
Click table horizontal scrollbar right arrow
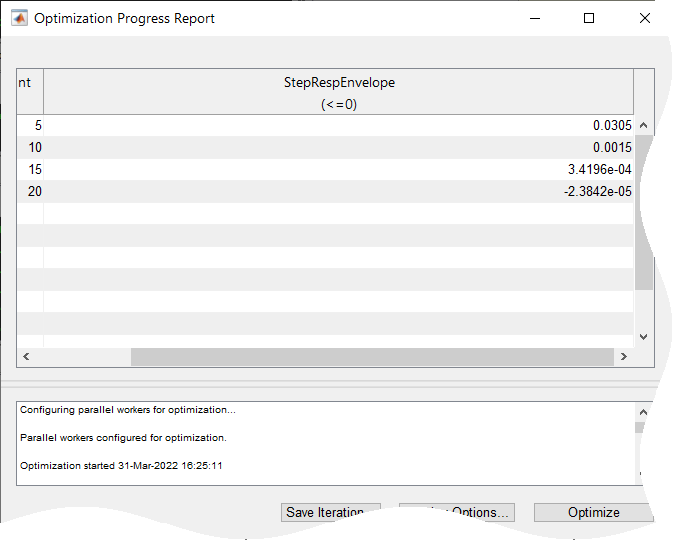(624, 357)
